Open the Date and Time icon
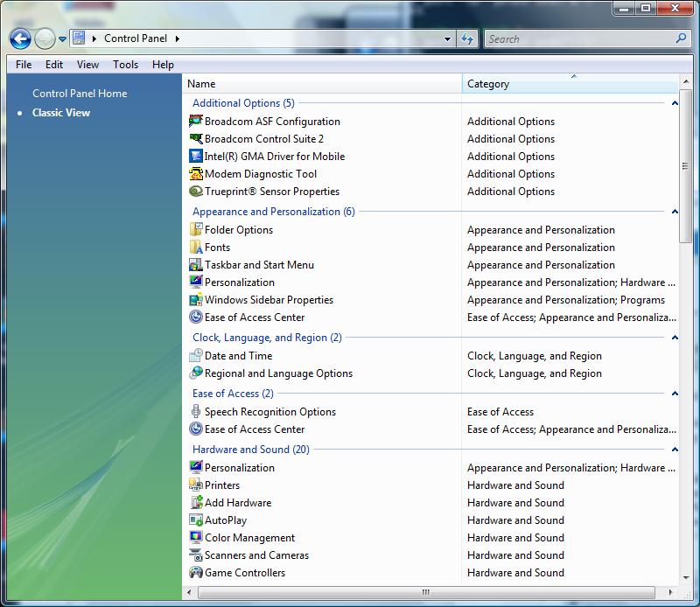Image resolution: width=700 pixels, height=607 pixels. (195, 355)
